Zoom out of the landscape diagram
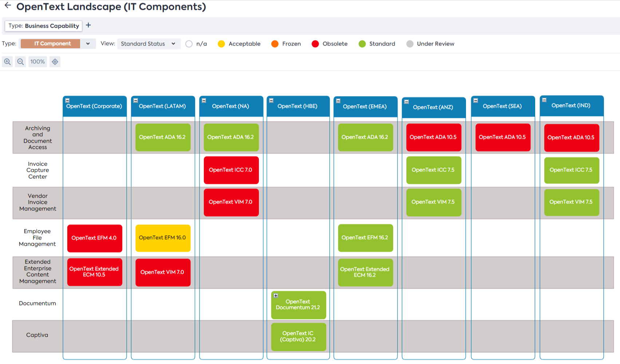The height and width of the screenshot is (364, 620). 20,62
